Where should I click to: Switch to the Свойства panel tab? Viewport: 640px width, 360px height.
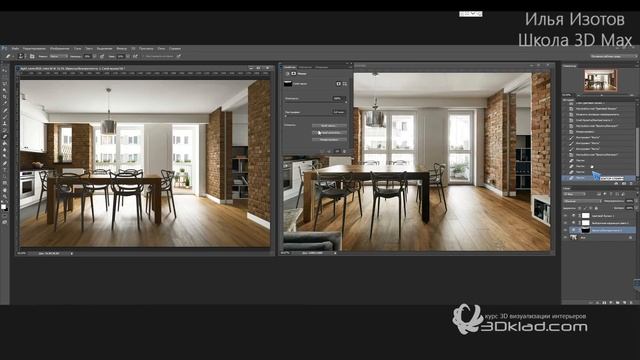click(290, 67)
